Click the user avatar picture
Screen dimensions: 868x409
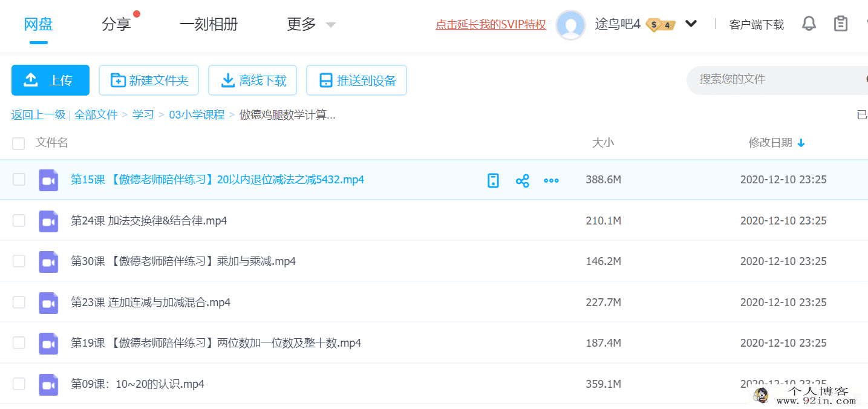(x=570, y=25)
